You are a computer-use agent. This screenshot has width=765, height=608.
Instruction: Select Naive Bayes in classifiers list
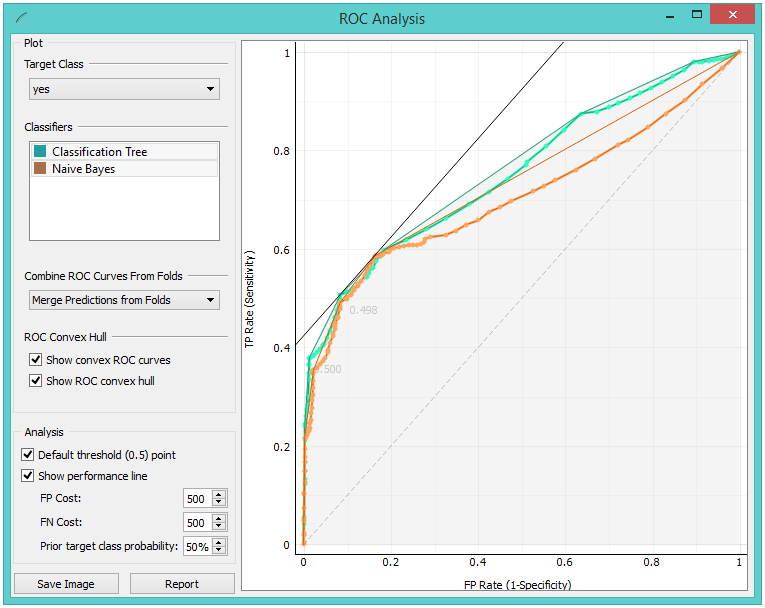click(x=84, y=169)
